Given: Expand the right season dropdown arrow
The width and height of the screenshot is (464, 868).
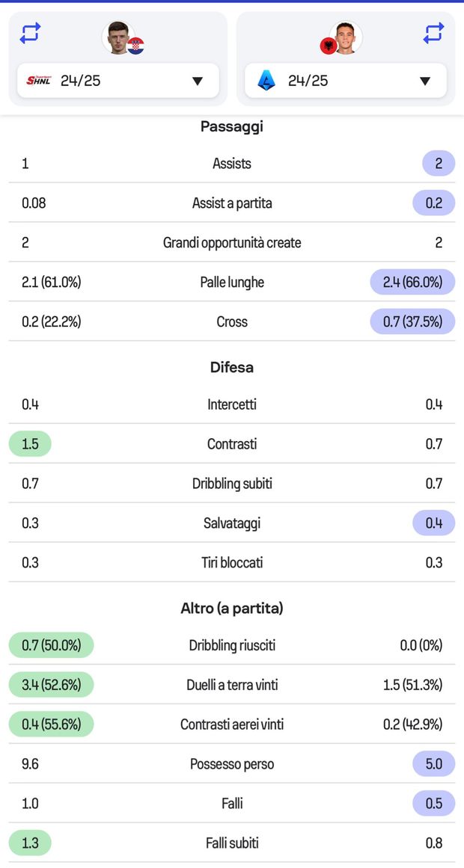Looking at the screenshot, I should pyautogui.click(x=425, y=81).
